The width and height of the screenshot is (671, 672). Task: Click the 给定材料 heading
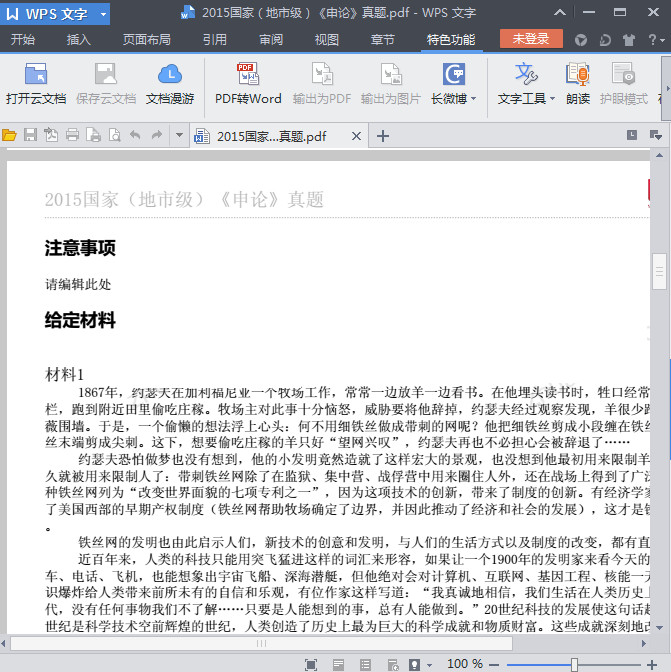80,320
